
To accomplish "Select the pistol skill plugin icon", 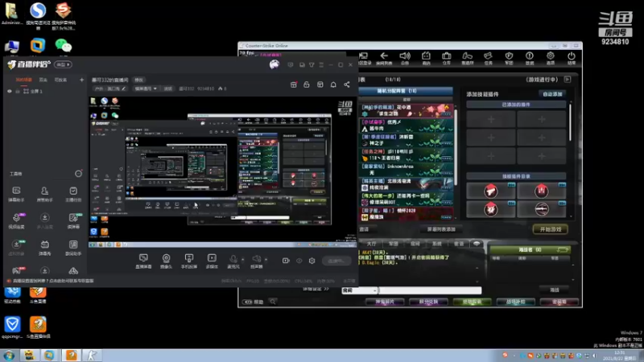I will coord(491,191).
